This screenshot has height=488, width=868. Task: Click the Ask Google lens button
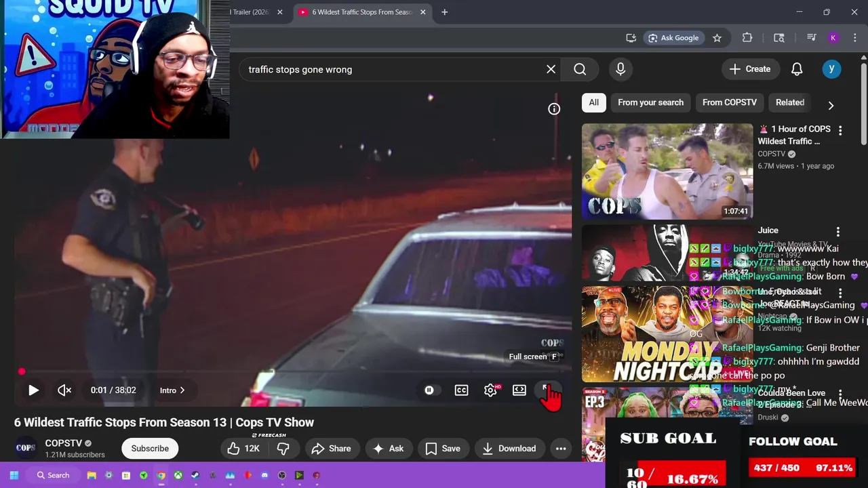point(673,38)
